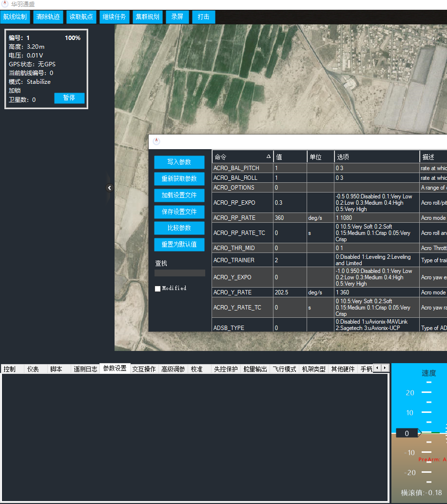Save settings using 保存设置文件
Viewport: 447px width, 504px height.
(x=179, y=212)
